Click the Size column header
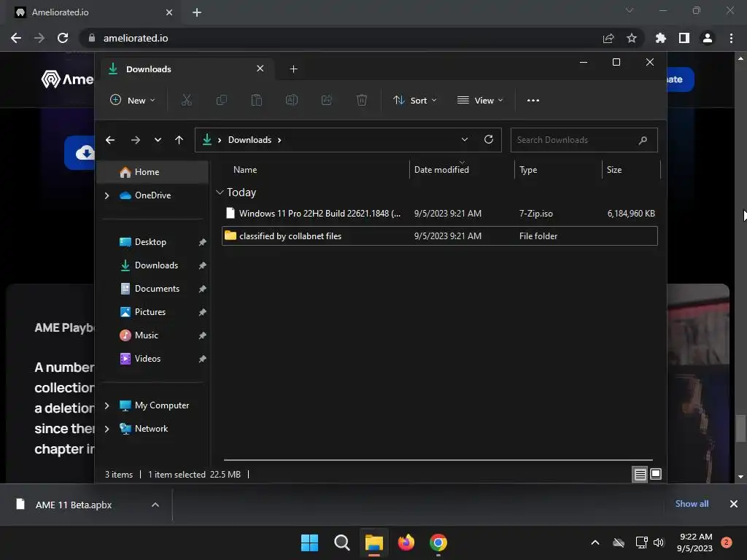 pos(631,170)
